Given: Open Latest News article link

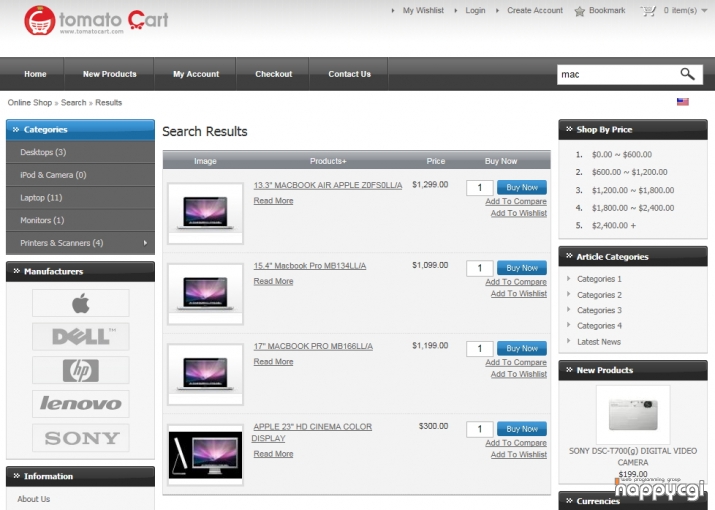Looking at the screenshot, I should click(x=598, y=342).
